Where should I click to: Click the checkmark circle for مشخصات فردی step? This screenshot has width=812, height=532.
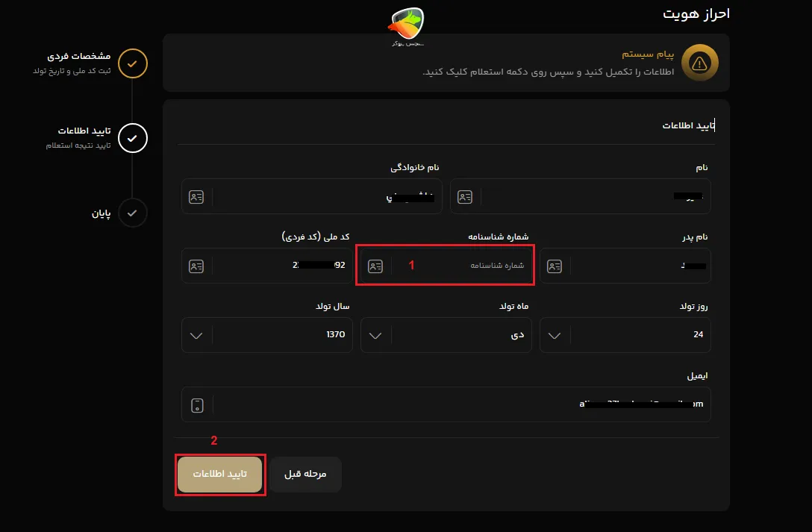click(x=133, y=63)
